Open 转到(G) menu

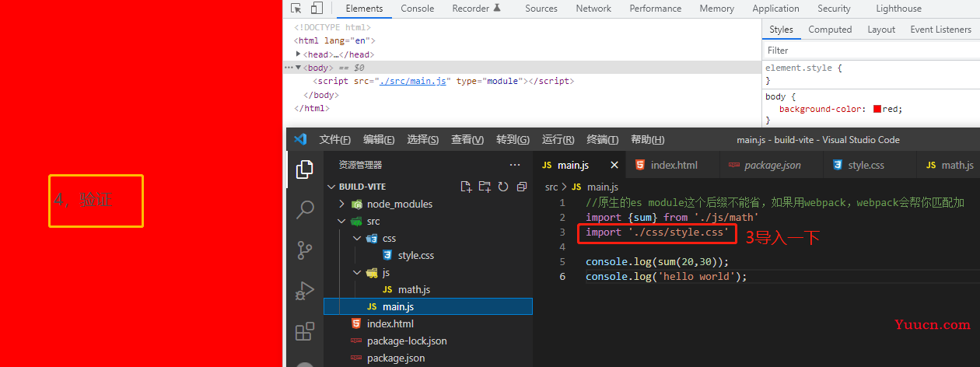513,140
